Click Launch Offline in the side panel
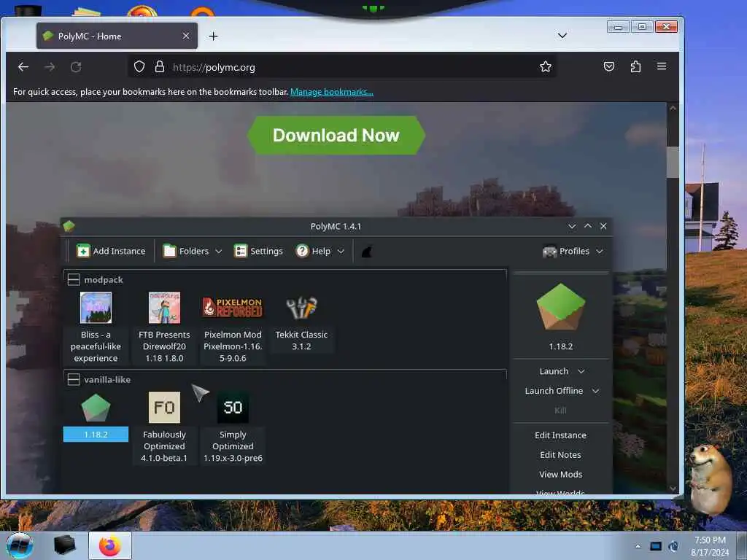Image resolution: width=747 pixels, height=560 pixels. click(x=554, y=391)
